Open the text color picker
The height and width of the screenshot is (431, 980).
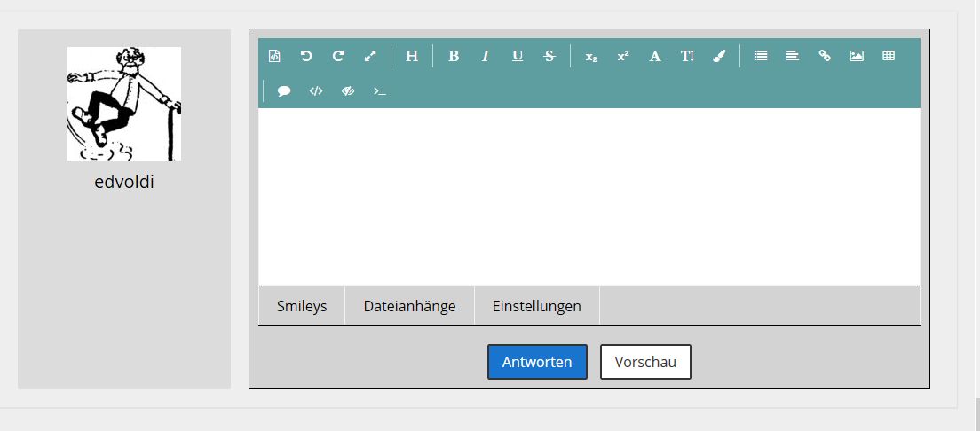tap(719, 56)
